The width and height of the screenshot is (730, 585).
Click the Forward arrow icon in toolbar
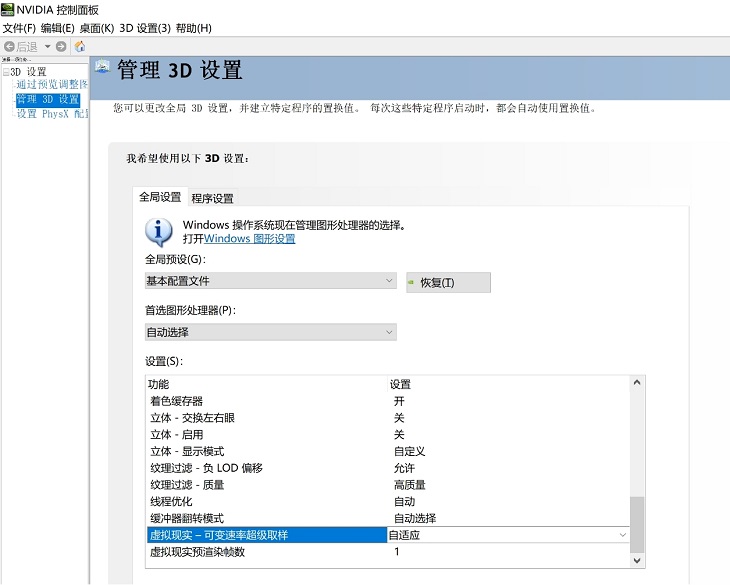61,46
